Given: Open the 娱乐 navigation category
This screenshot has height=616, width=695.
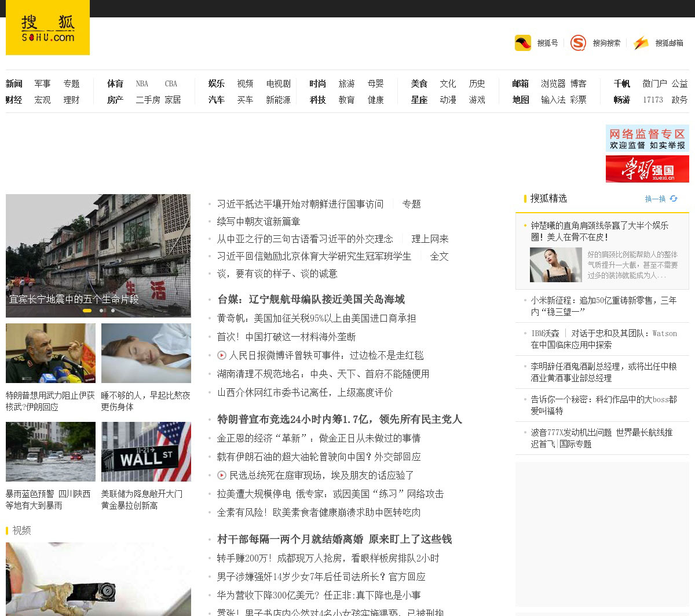Looking at the screenshot, I should [x=217, y=84].
